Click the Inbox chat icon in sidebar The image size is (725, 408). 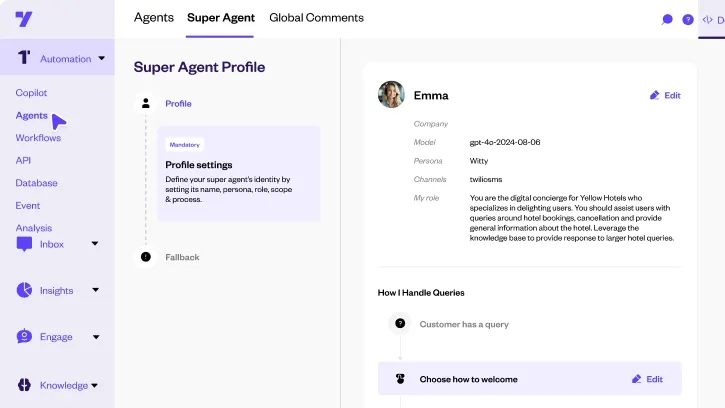(24, 244)
